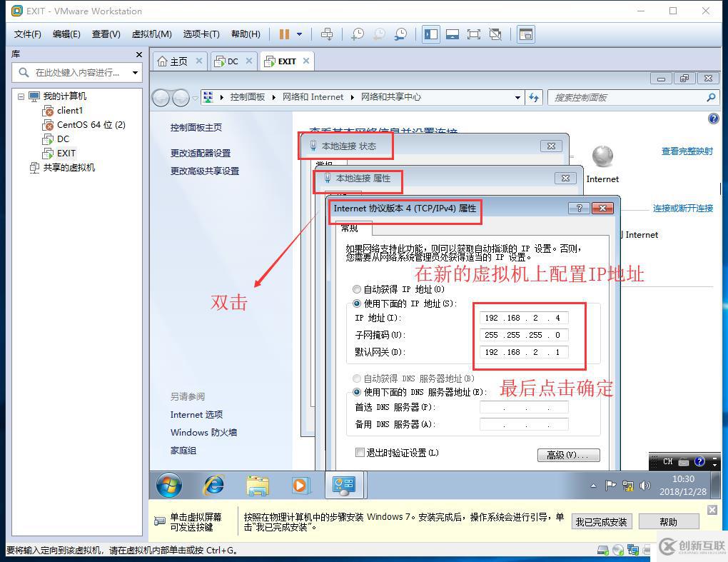Open Windows Explorer folder taskbar icon
This screenshot has height=562, width=728.
257,486
